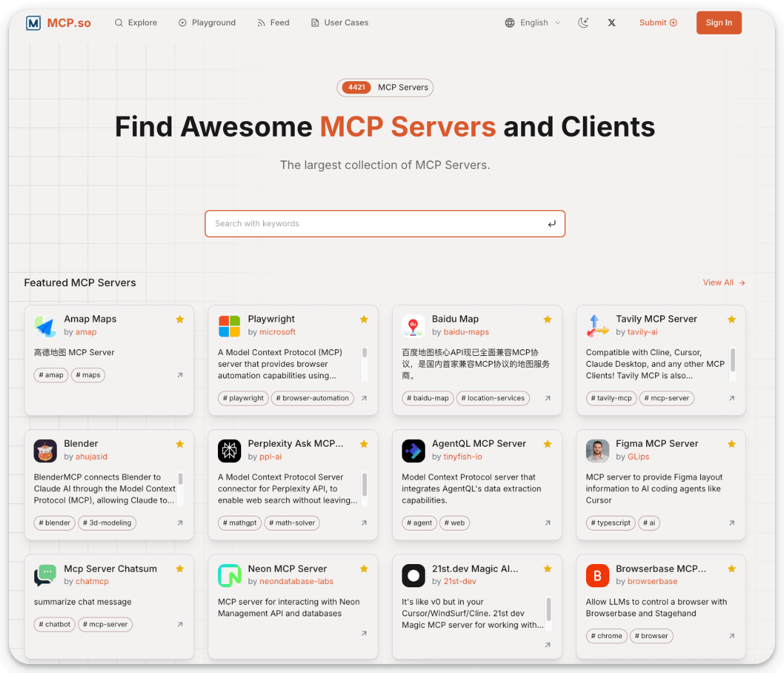The image size is (784, 673).
Task: Go to the Feed page
Action: click(273, 23)
